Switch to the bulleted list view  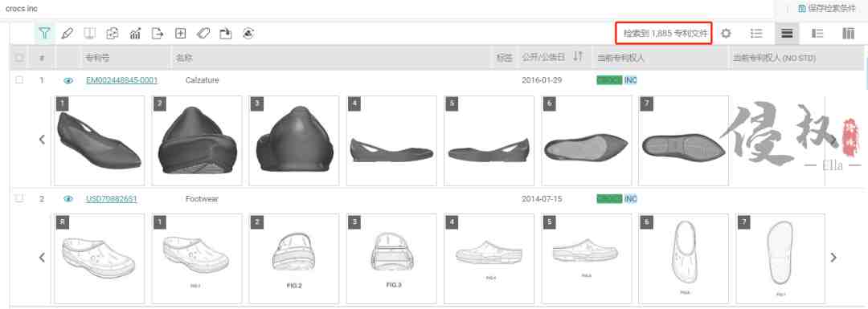[x=756, y=33]
